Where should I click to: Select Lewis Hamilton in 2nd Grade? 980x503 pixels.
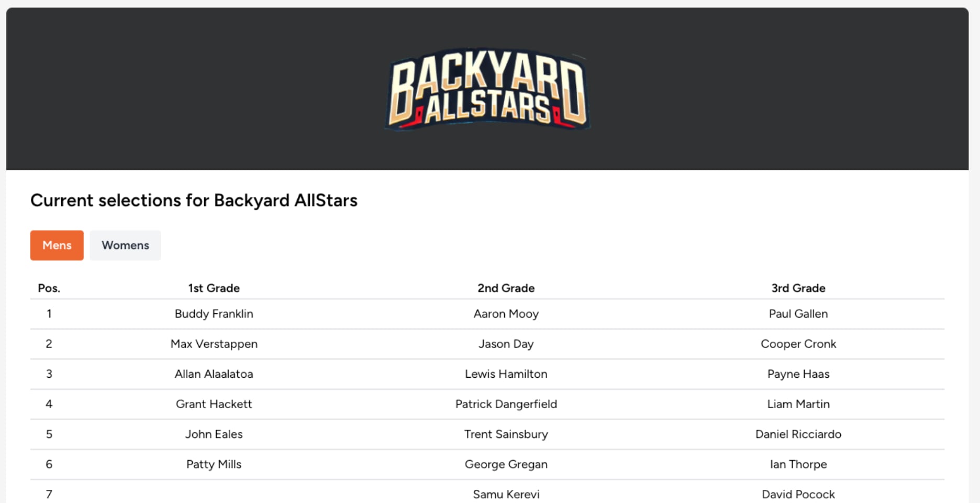click(x=506, y=374)
